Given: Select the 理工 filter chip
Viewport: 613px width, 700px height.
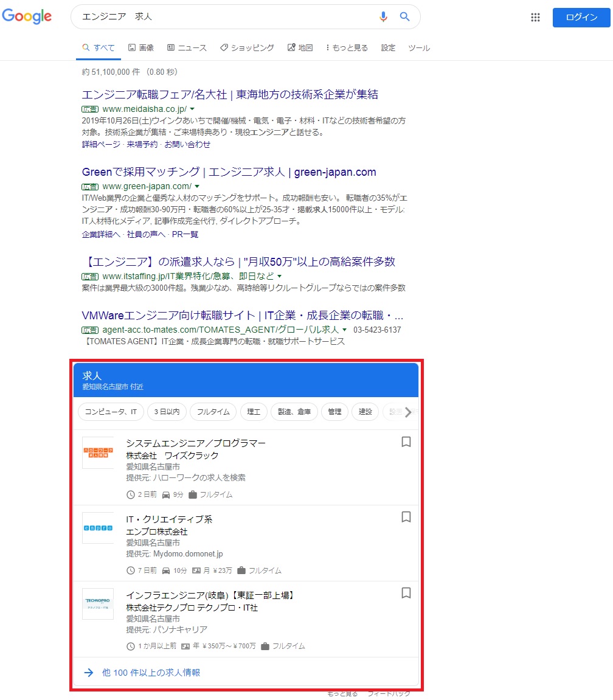Looking at the screenshot, I should coord(254,412).
